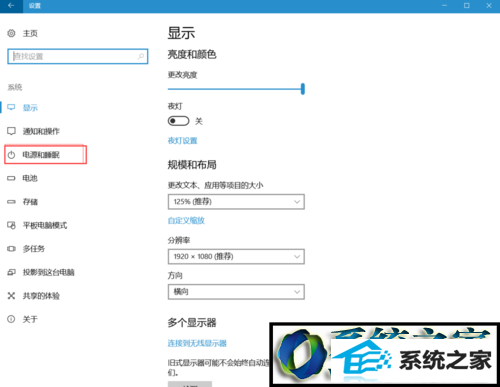Click the brightness slider handle
This screenshot has width=500, height=387.
point(303,89)
